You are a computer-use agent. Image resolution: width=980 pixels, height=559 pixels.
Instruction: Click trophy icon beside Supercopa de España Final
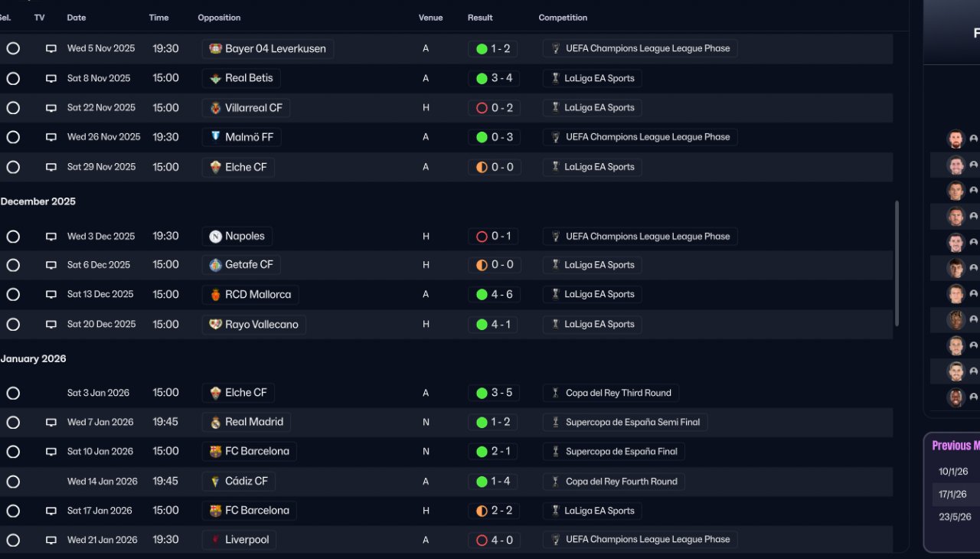pos(556,452)
